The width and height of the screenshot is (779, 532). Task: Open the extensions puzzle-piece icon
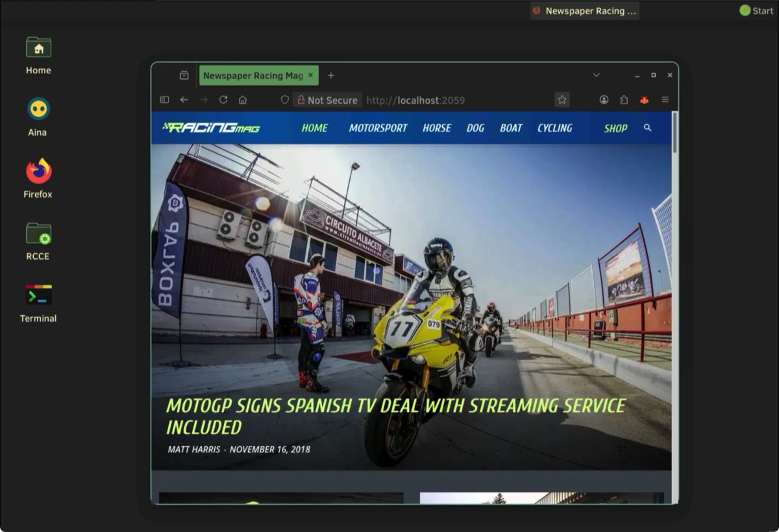[624, 100]
